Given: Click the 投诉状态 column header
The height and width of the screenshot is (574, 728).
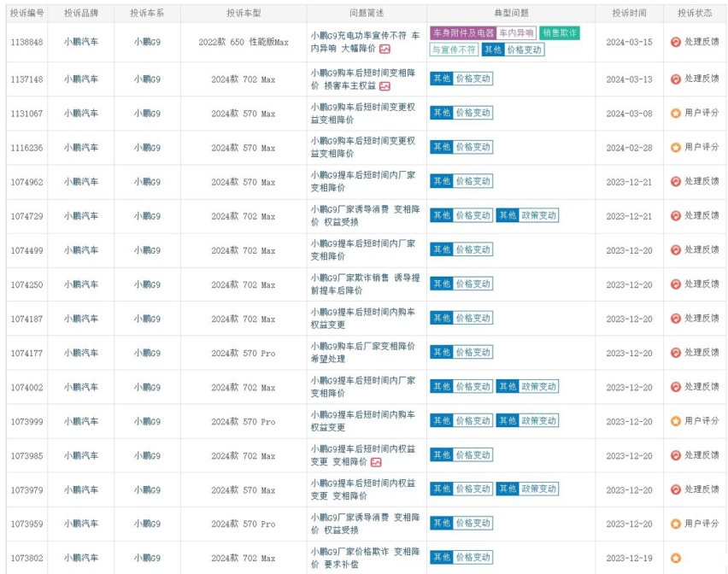Looking at the screenshot, I should 695,13.
